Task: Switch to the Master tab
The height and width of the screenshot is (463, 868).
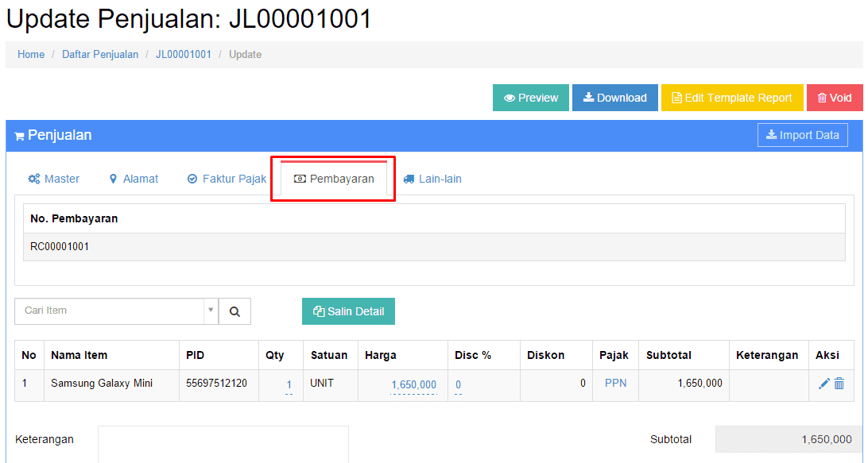Action: 54,179
